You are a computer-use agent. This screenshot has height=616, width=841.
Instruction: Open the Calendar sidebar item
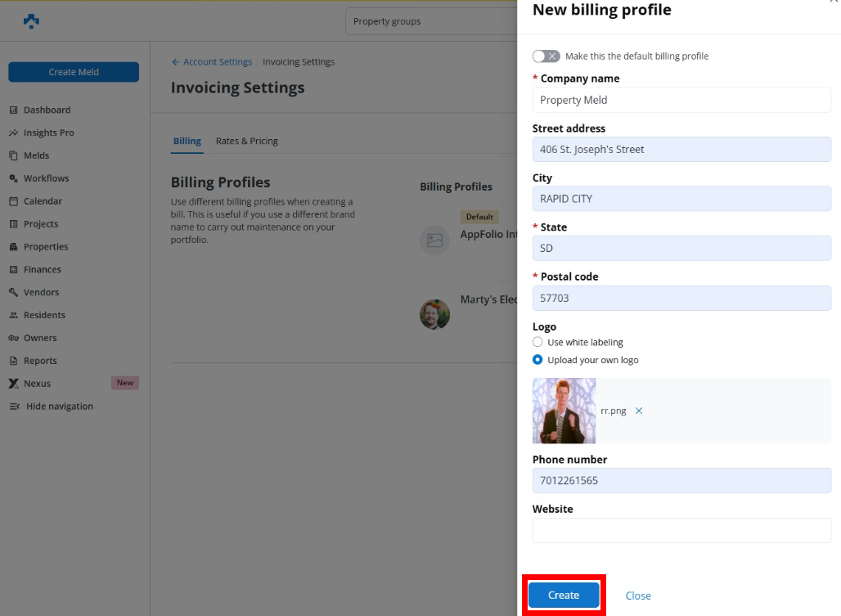click(x=43, y=201)
